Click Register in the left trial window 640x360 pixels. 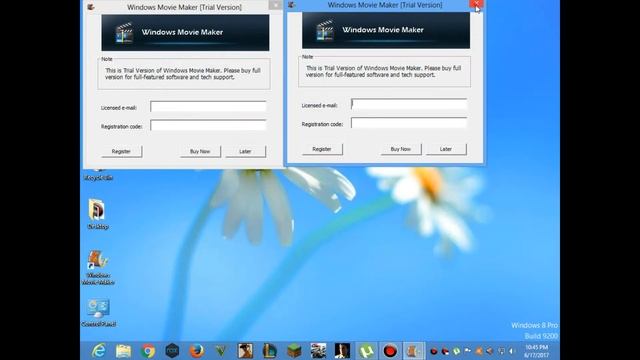pyautogui.click(x=121, y=151)
